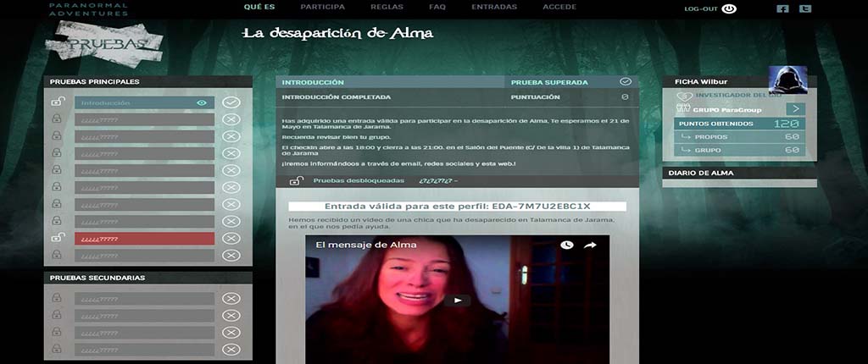The width and height of the screenshot is (868, 364).
Task: Click the open padlock beside Introducción
Action: point(57,102)
